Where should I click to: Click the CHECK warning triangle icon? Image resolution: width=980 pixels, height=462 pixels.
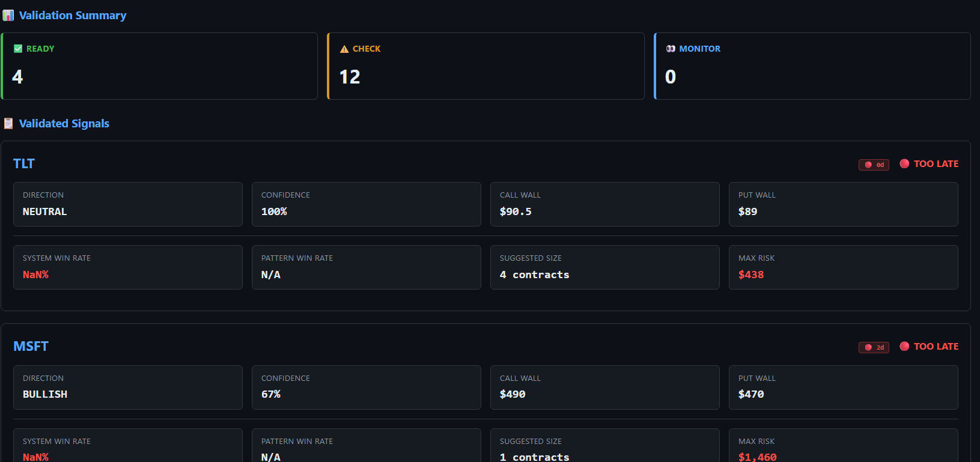[344, 49]
